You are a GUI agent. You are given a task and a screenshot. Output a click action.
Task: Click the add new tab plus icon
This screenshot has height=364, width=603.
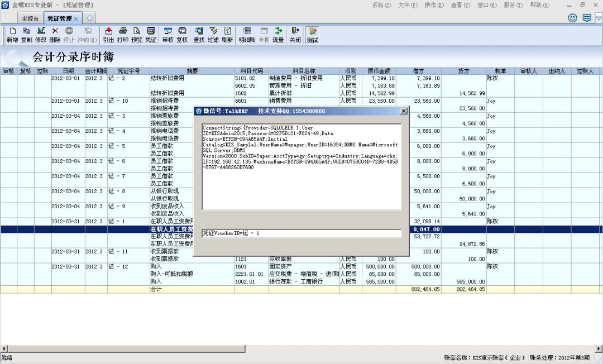(89, 18)
